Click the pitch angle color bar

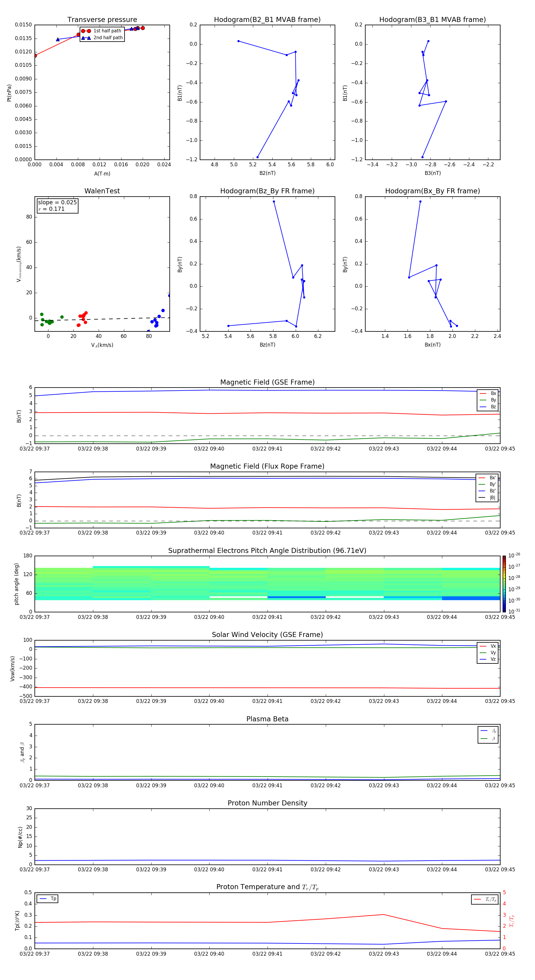tap(504, 584)
